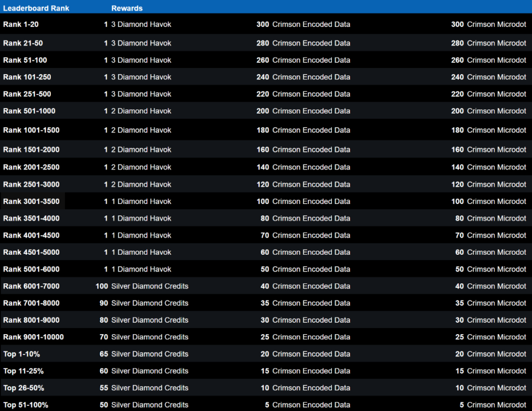Image resolution: width=532 pixels, height=411 pixels.
Task: Click "3 Diamond Havok" in Rank 101-250 row
Action: point(141,77)
